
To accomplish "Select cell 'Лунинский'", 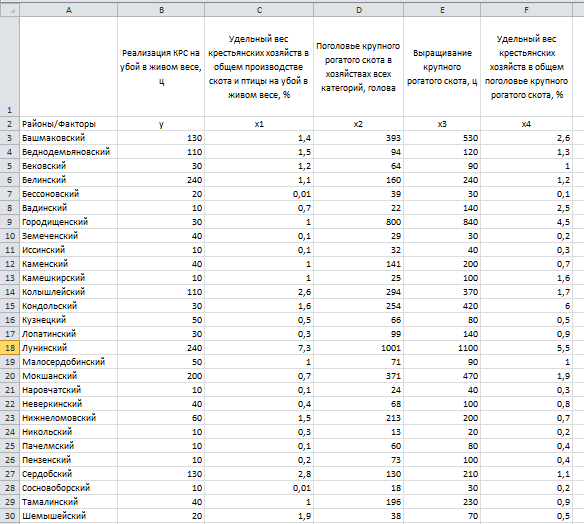I will [x=69, y=348].
